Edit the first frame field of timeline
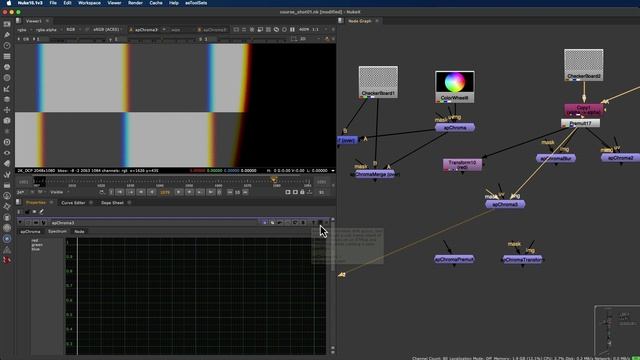Viewport: 640px width, 360px height. point(24,182)
